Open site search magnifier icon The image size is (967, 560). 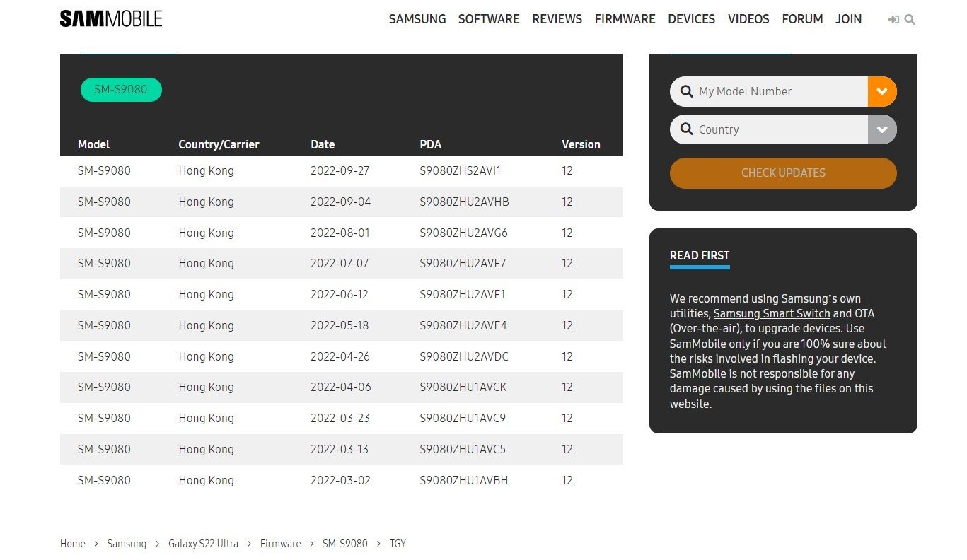click(910, 20)
